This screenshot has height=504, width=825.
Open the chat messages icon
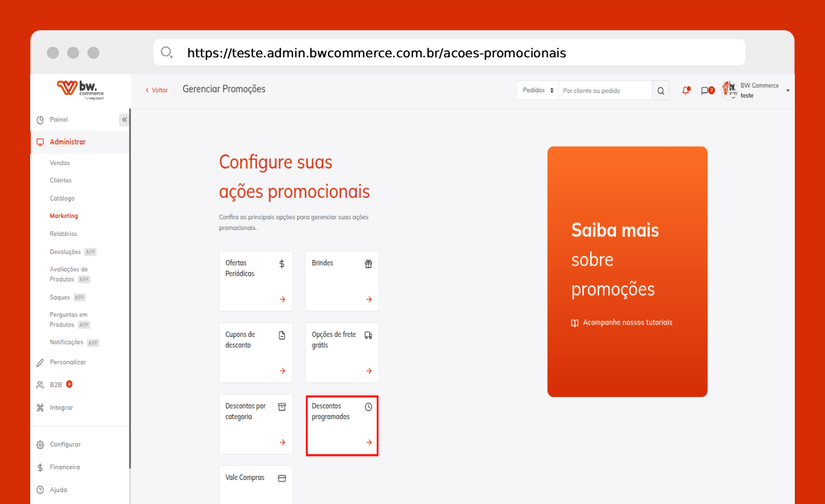click(x=706, y=91)
